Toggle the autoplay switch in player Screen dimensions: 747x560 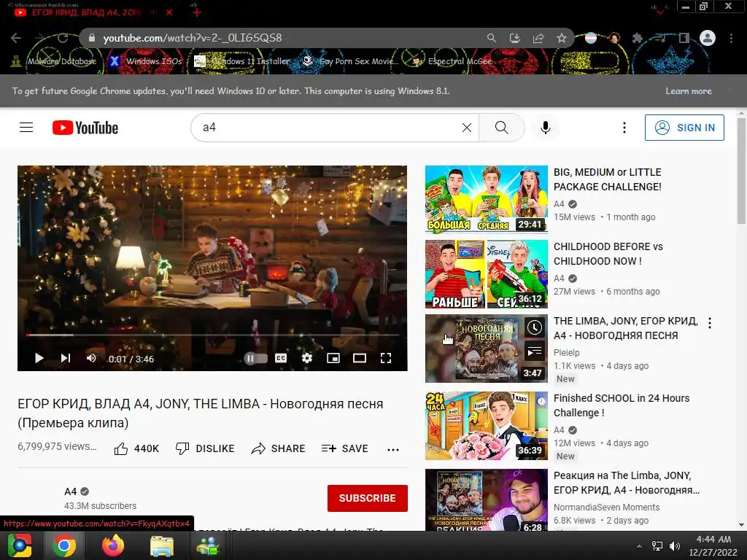point(256,358)
